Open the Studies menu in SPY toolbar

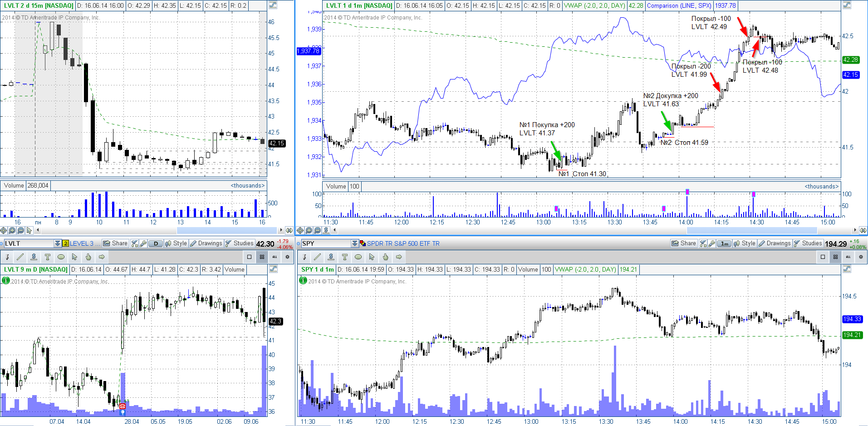click(808, 243)
